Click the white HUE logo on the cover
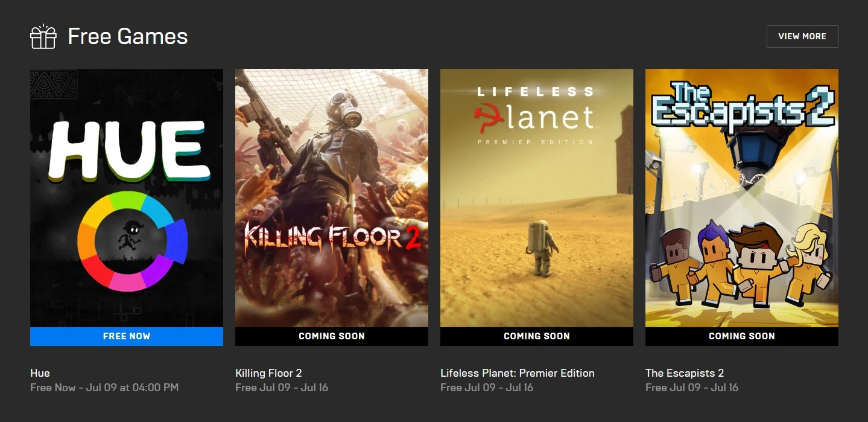Screen dimensions: 868x422 130,151
